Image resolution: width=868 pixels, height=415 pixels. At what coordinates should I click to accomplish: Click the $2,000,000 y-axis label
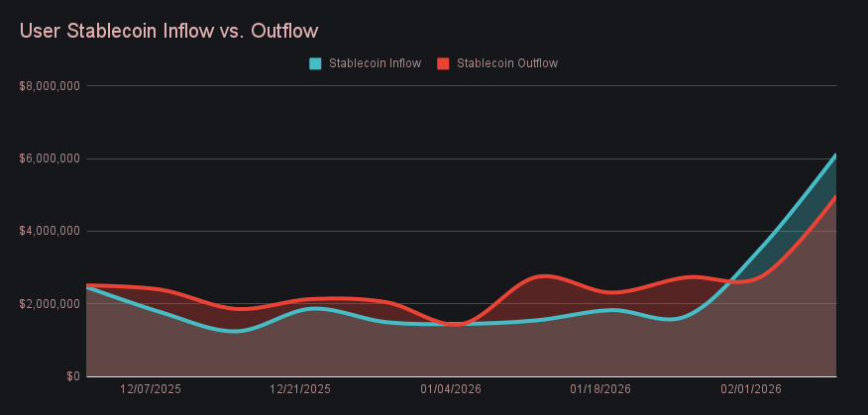pyautogui.click(x=50, y=304)
